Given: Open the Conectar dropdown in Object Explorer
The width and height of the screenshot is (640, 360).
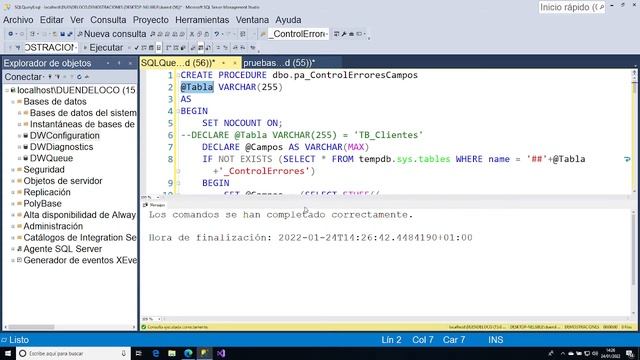Looking at the screenshot, I should point(23,77).
